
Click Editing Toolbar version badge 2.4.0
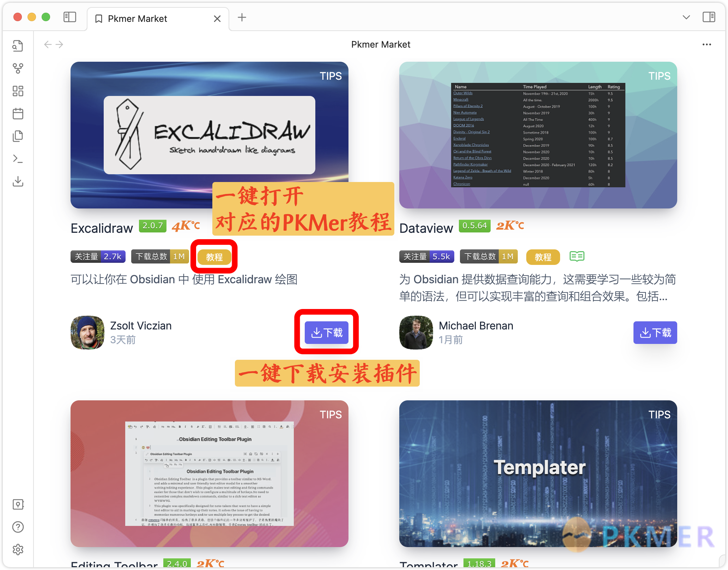tap(177, 563)
